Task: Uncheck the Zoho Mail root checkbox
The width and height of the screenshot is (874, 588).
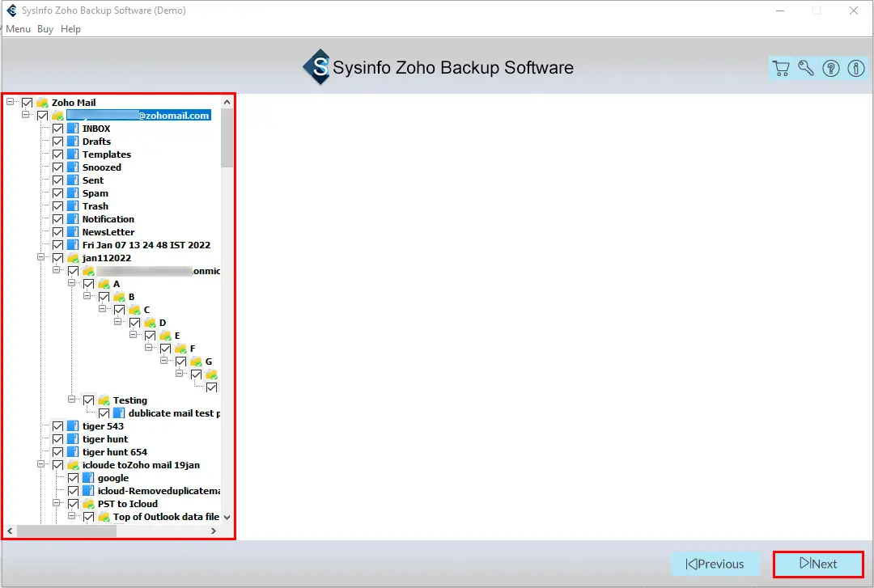Action: [27, 103]
